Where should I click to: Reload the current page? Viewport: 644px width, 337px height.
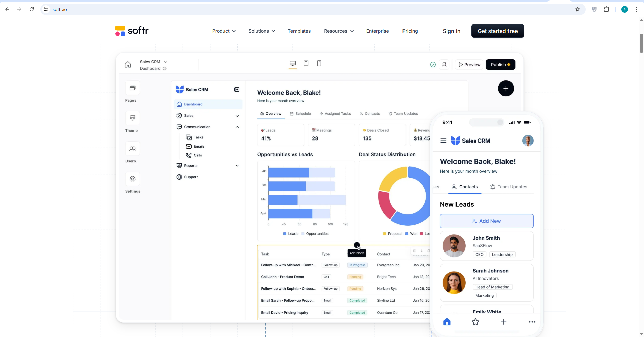(32, 9)
